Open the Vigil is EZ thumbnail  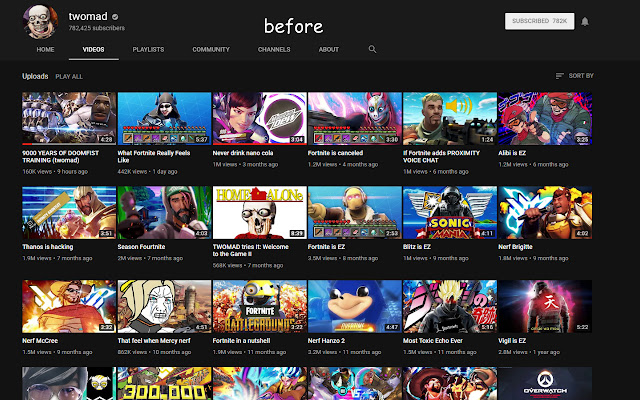[545, 307]
